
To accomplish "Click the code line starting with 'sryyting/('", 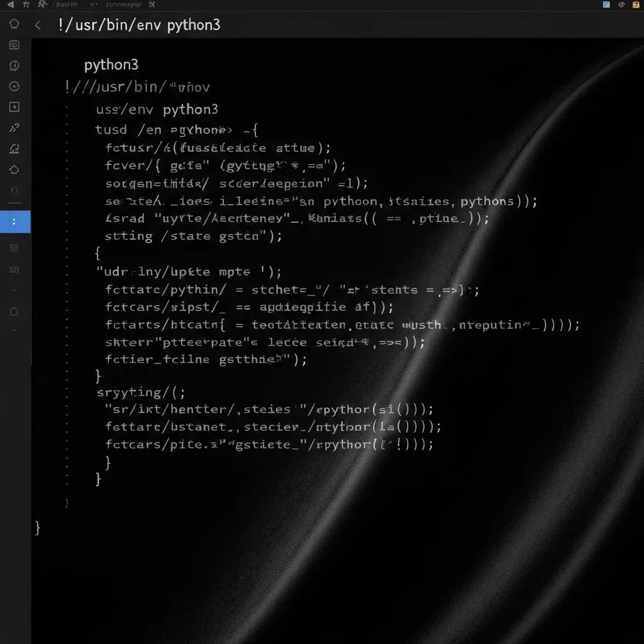I will pos(141,392).
